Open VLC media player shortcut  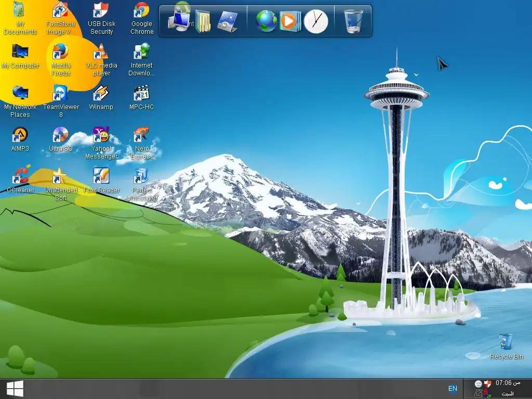point(101,59)
